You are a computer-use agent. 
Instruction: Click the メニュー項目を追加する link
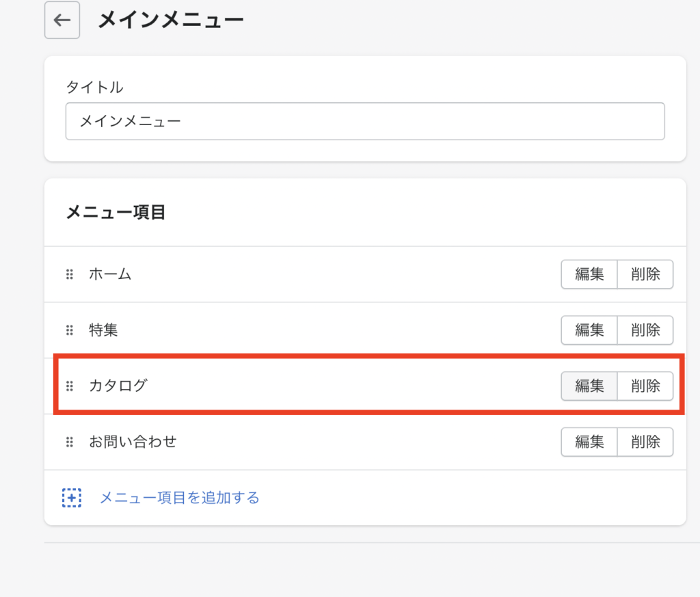pyautogui.click(x=180, y=498)
